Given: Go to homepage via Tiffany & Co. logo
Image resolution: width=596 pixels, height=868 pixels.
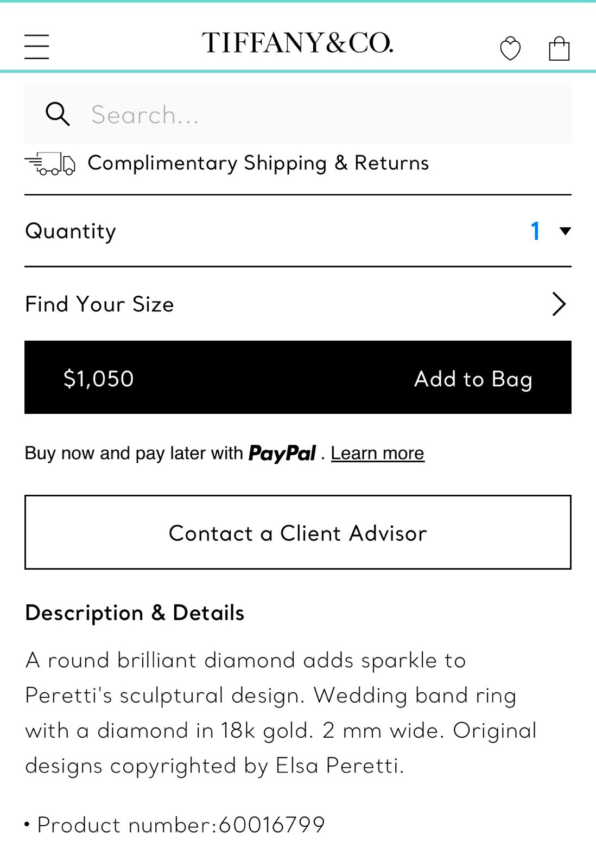Looking at the screenshot, I should [x=297, y=43].
